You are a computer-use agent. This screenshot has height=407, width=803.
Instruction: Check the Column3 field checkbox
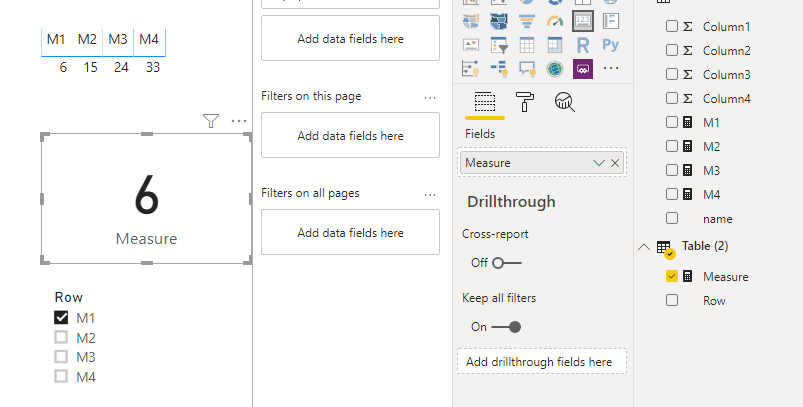(672, 74)
